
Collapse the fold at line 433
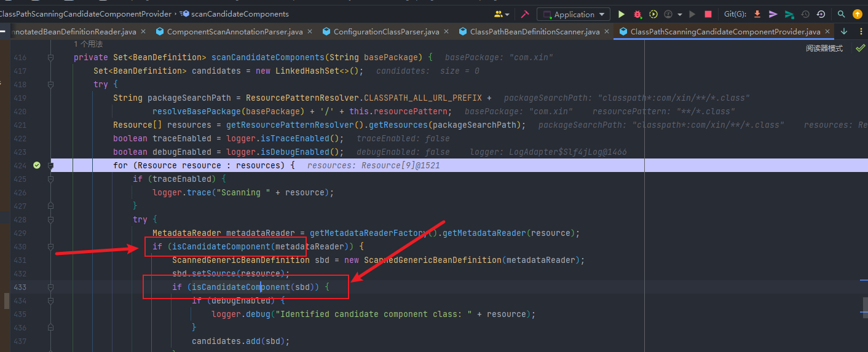tap(52, 287)
